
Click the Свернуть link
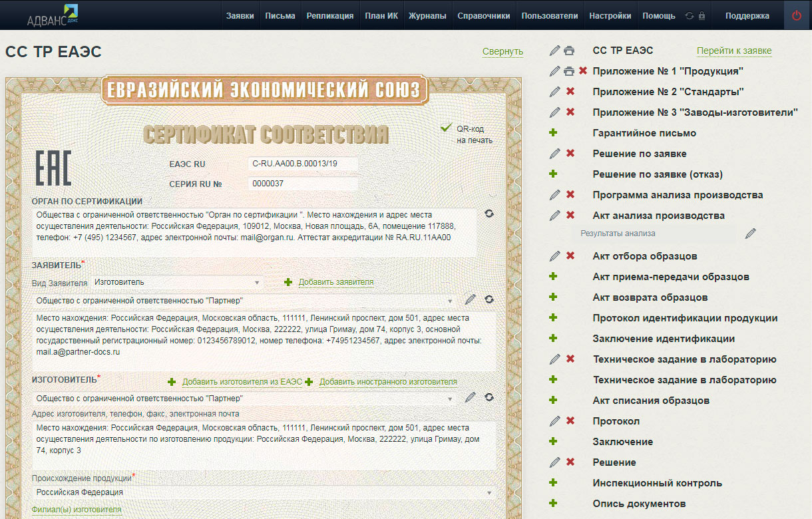tap(503, 51)
